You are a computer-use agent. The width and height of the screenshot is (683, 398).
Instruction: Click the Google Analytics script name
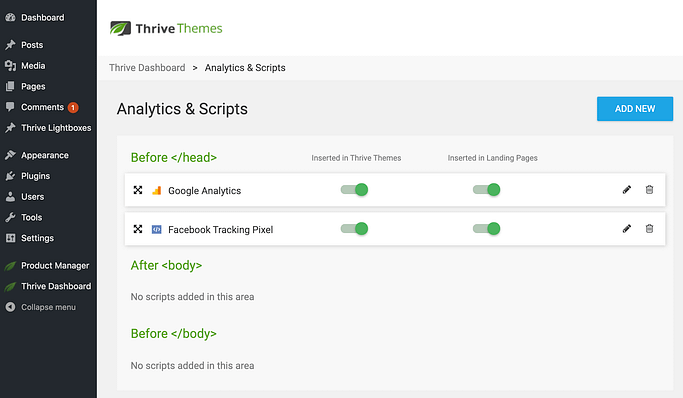click(204, 191)
